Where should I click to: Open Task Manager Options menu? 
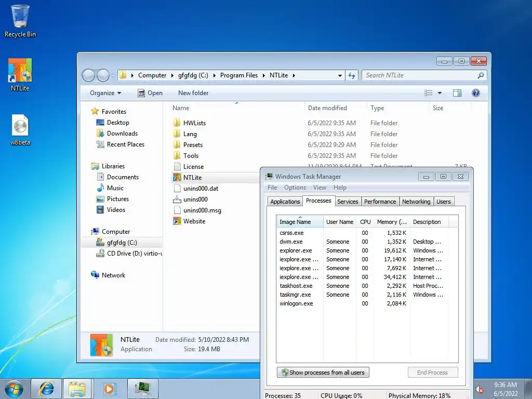[295, 188]
